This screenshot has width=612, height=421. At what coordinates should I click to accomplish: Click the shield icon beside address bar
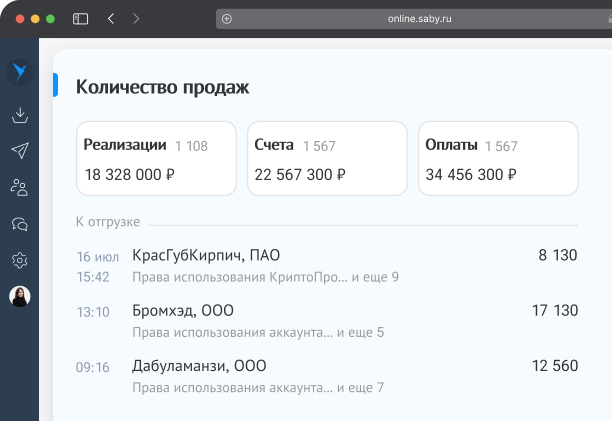[x=227, y=19]
